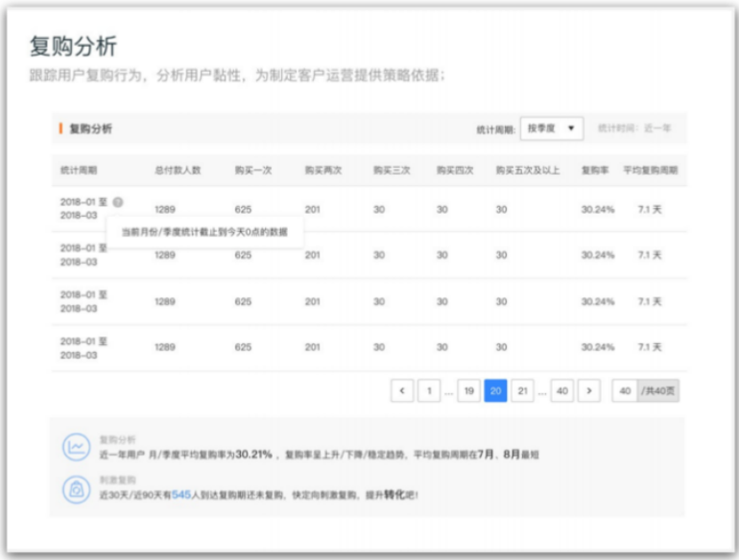
Task: Open the 按季度 statistics period dropdown
Action: tap(552, 128)
